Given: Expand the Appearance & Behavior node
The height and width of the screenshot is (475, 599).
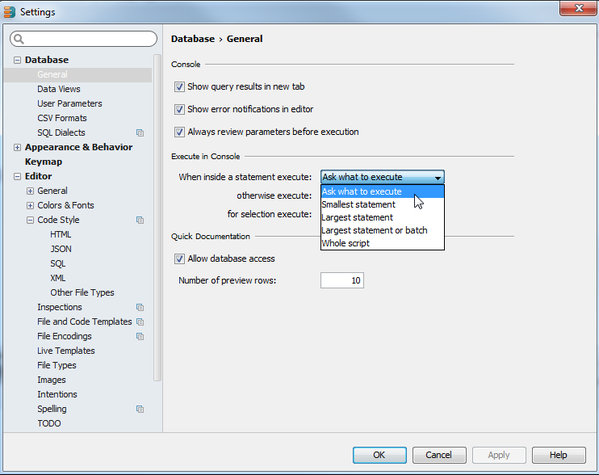Looking at the screenshot, I should pos(17,147).
